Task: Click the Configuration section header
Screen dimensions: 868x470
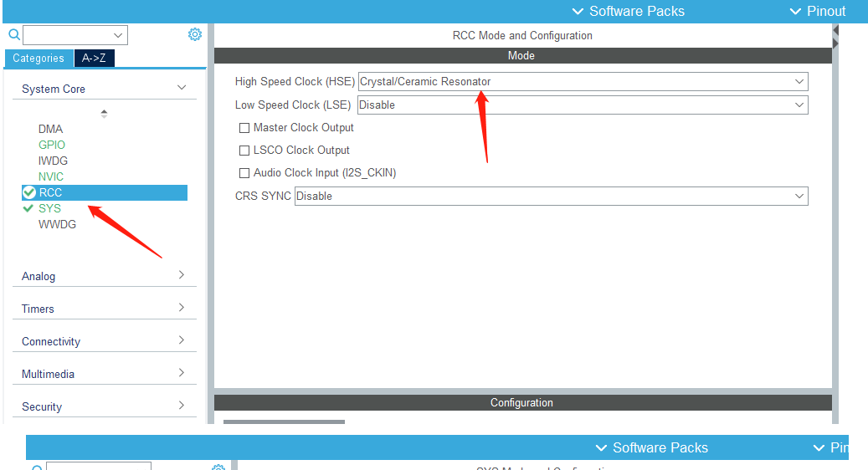Action: click(x=523, y=402)
